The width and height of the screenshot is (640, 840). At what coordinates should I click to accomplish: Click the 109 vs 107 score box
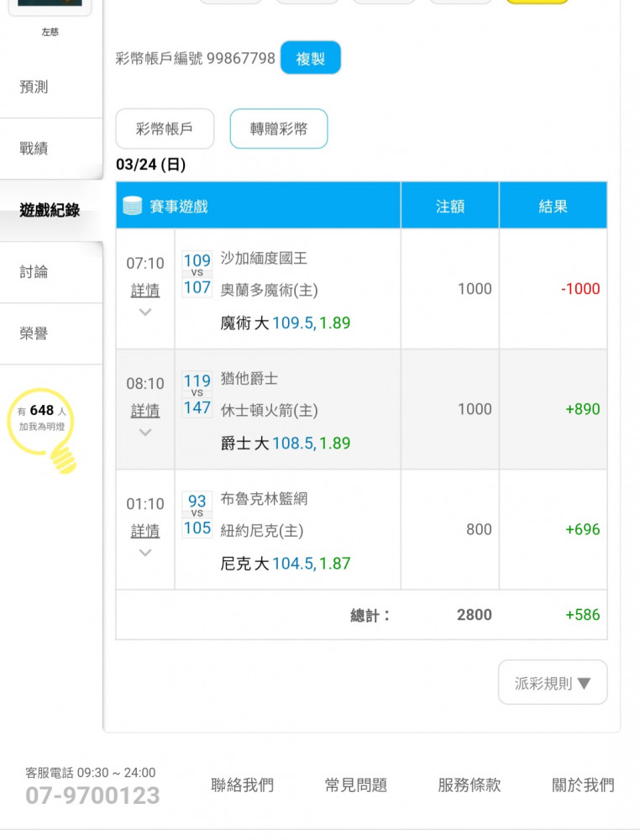[x=197, y=274]
